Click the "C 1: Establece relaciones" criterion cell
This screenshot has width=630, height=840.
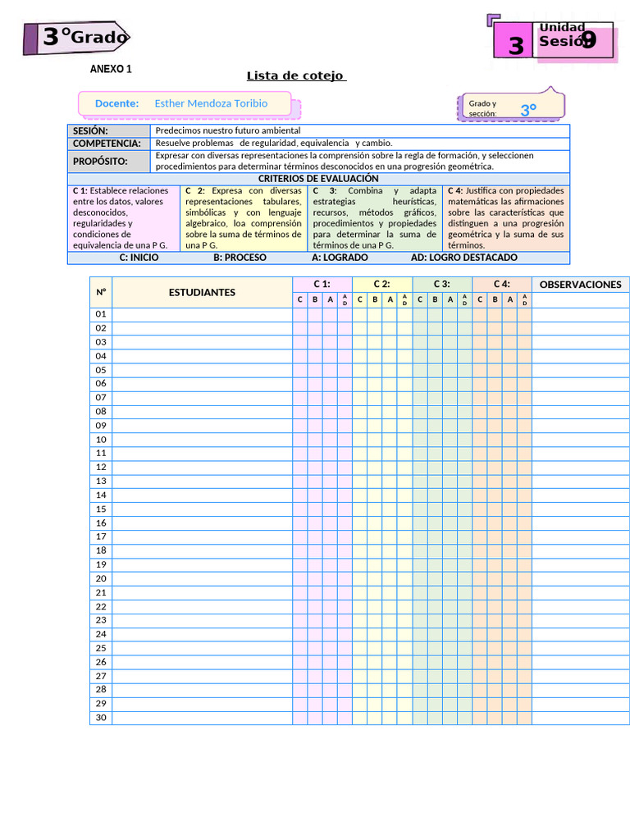point(124,218)
